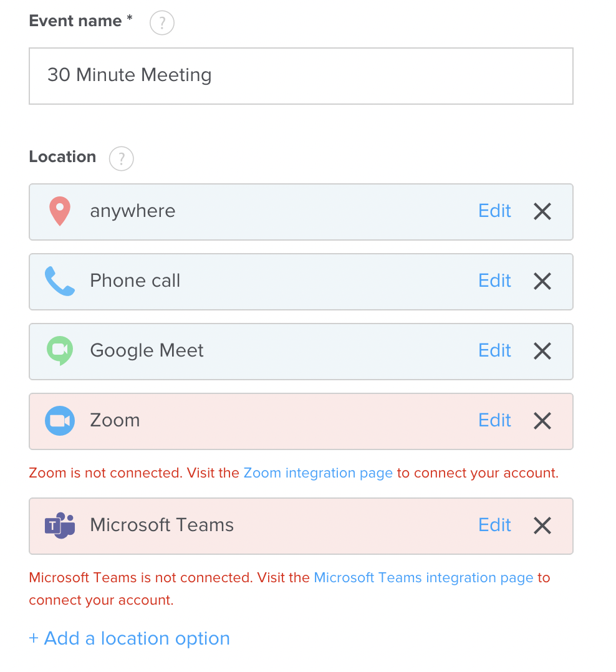Edit the anywhere location entry
Image resolution: width=616 pixels, height=672 pixels.
(x=494, y=211)
